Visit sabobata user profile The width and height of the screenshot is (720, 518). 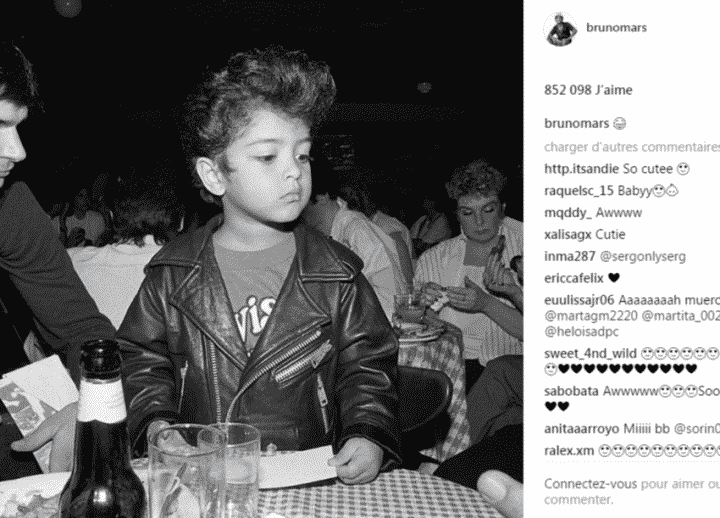click(x=571, y=391)
